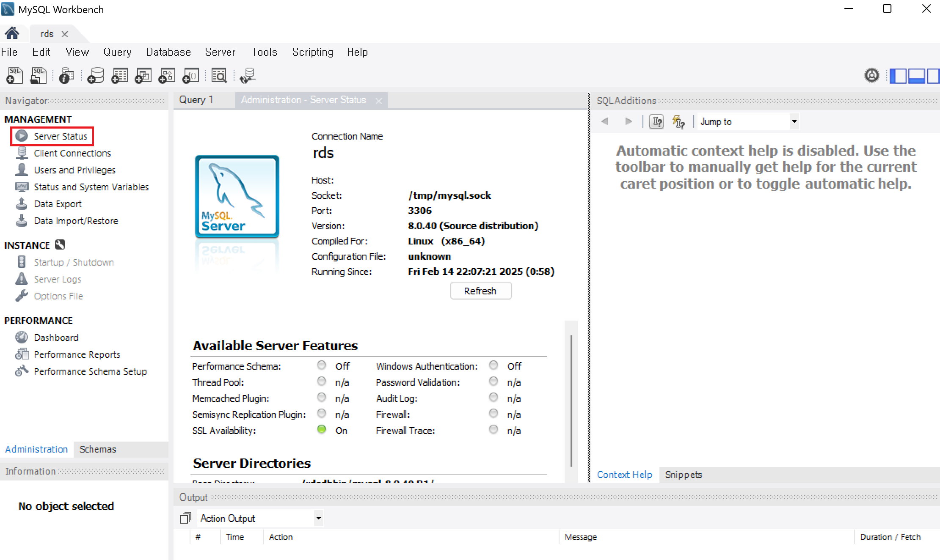Click the server status vertical scrollbar

click(571, 400)
